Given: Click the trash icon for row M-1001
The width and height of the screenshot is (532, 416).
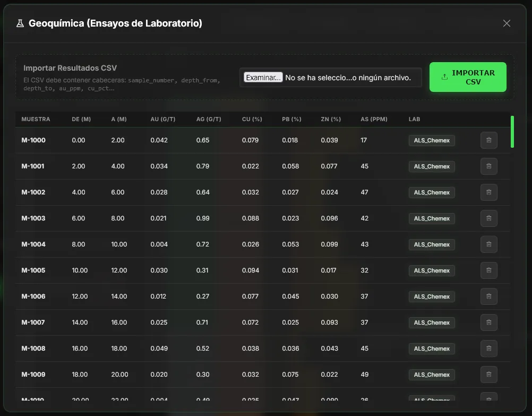Looking at the screenshot, I should [489, 166].
